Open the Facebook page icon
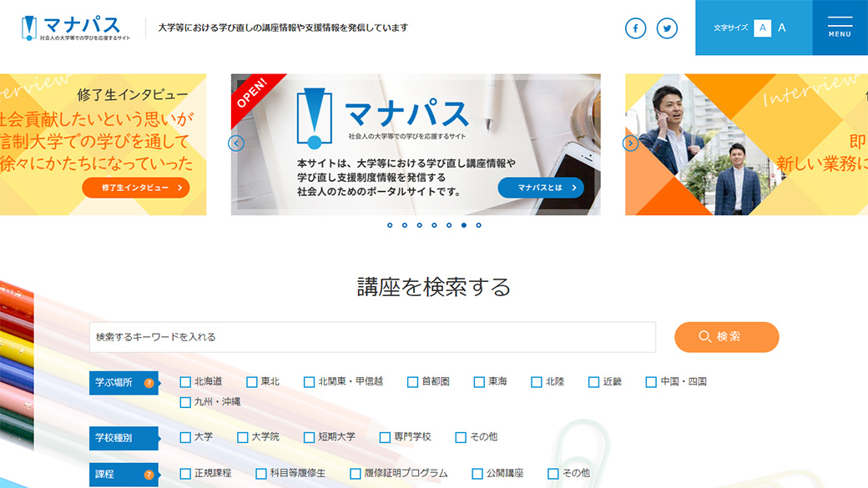The height and width of the screenshot is (488, 868). point(635,28)
